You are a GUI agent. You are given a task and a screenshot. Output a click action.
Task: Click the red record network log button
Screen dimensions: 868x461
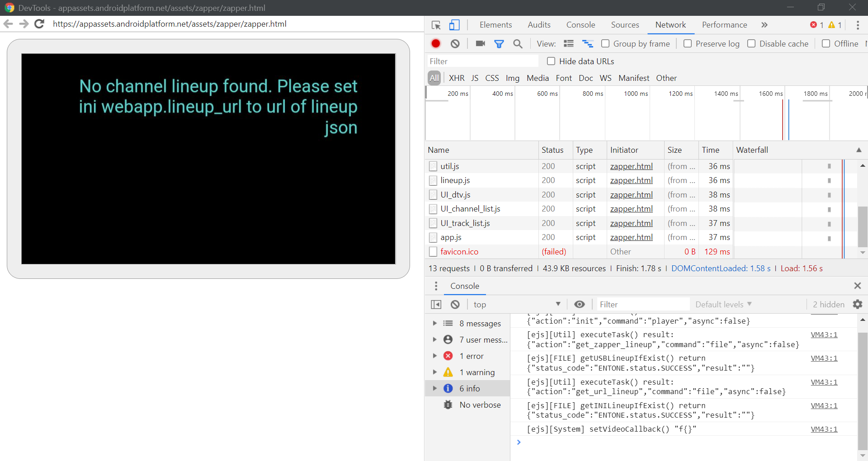tap(436, 44)
